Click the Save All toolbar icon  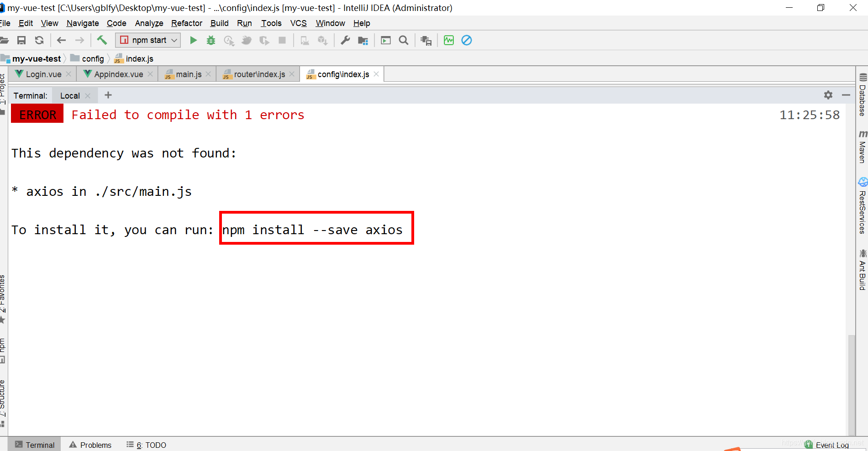[x=21, y=40]
